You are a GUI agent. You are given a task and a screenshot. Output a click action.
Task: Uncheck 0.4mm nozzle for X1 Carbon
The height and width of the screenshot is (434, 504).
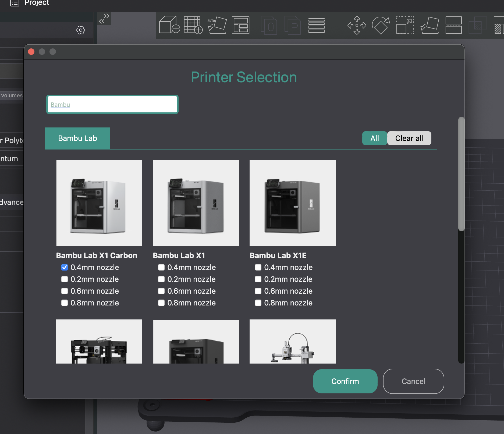(x=65, y=267)
